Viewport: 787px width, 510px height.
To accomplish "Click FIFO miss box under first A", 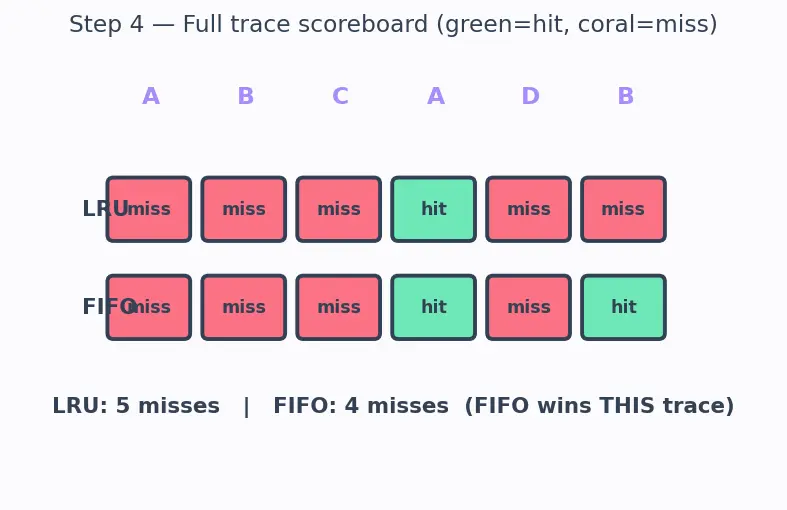I will point(149,307).
